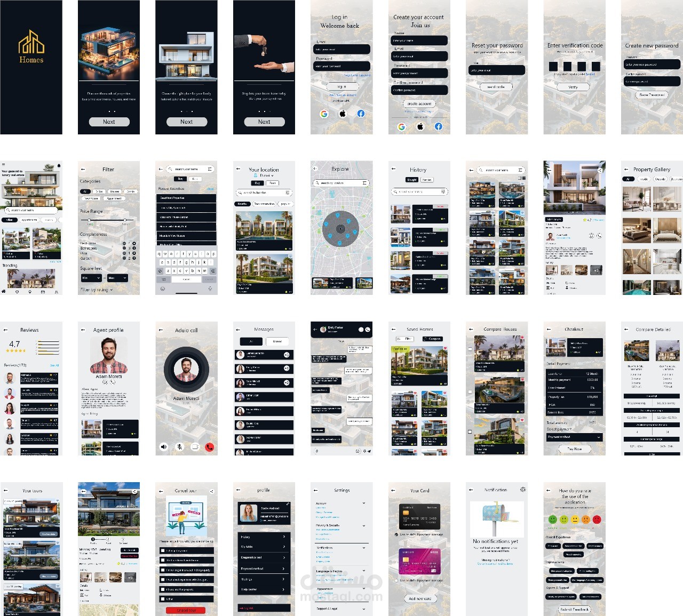
Task: Mute the microphone on Audio call screen
Action: point(180,447)
